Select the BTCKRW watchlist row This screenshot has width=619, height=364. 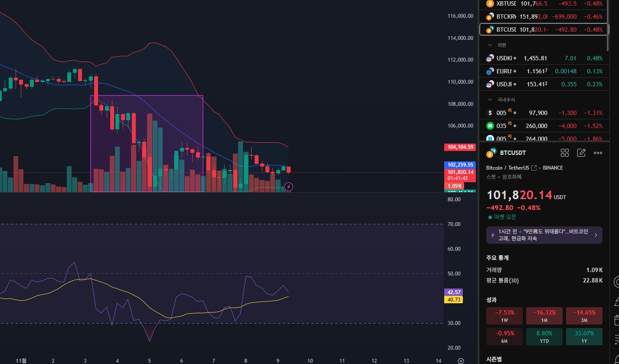point(544,16)
